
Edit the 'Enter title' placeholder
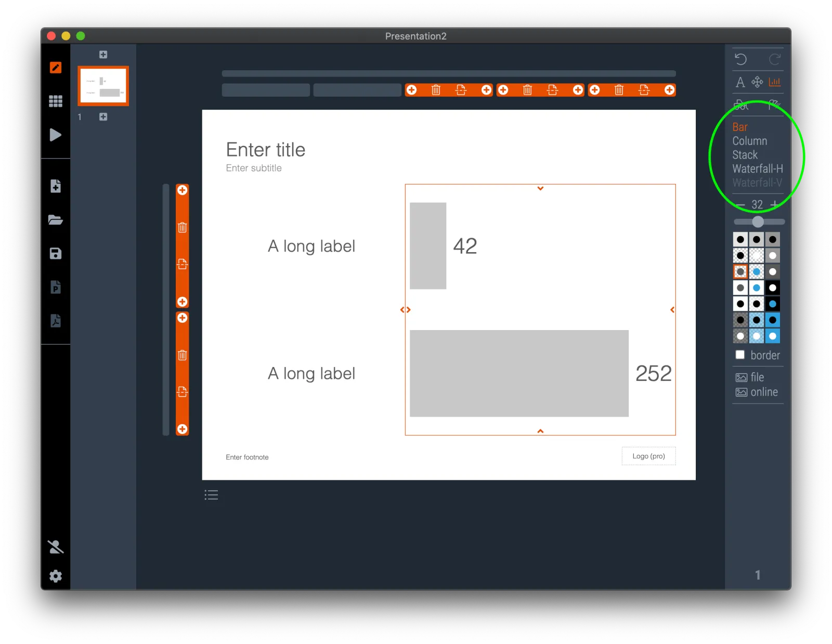pyautogui.click(x=266, y=150)
